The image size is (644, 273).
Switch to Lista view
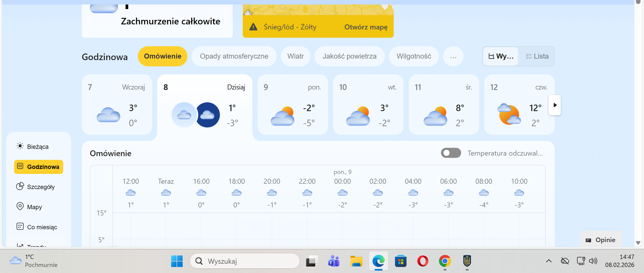(x=537, y=56)
